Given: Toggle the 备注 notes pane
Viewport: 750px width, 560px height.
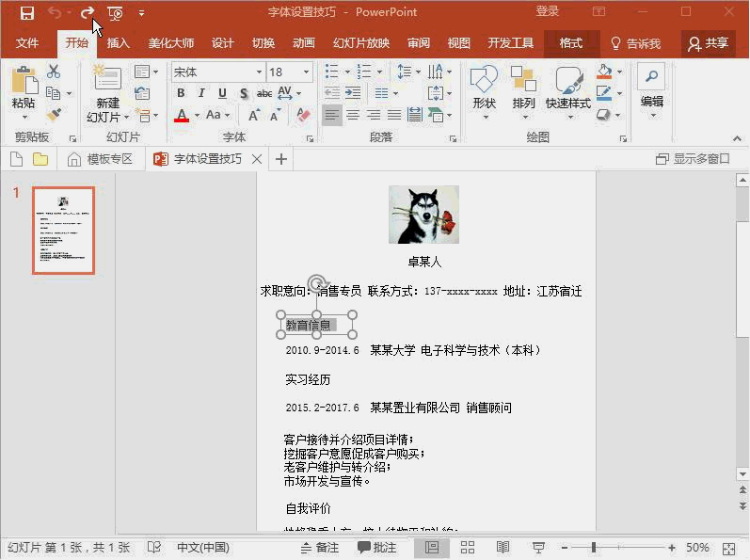Looking at the screenshot, I should point(320,548).
